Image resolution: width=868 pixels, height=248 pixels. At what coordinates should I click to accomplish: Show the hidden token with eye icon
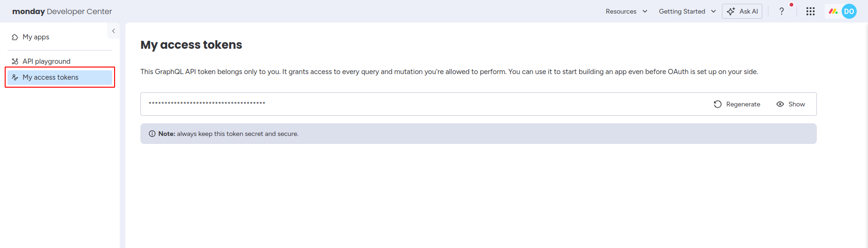click(x=780, y=104)
